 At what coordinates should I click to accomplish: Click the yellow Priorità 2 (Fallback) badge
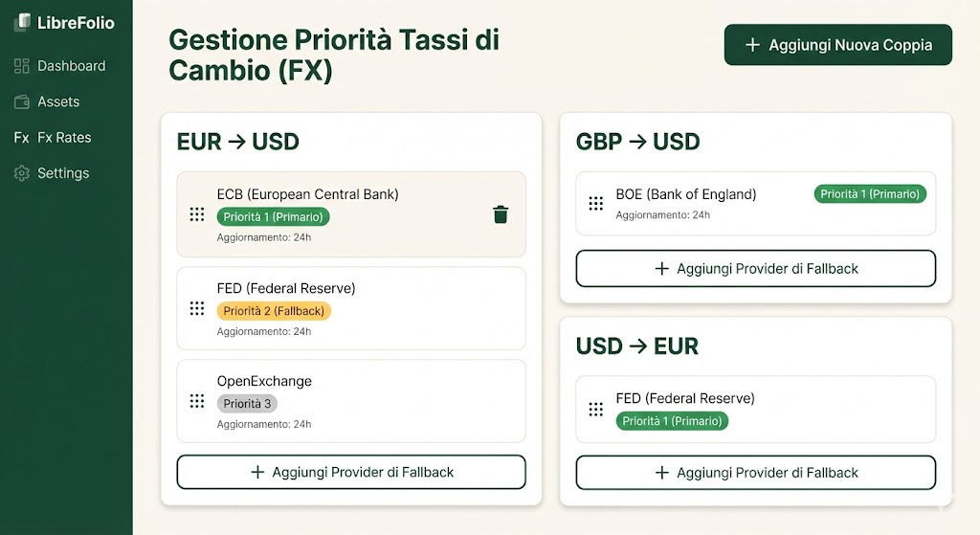274,311
